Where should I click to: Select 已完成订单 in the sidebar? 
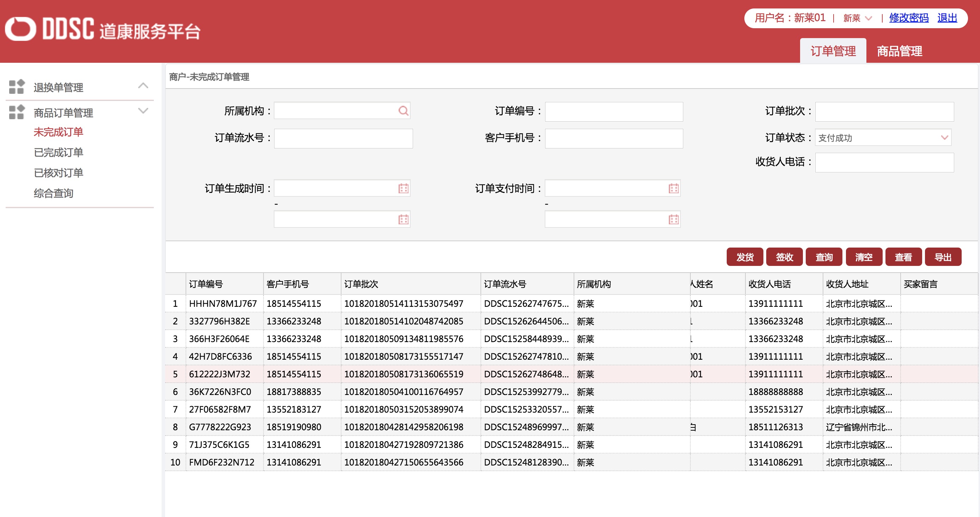tap(58, 153)
